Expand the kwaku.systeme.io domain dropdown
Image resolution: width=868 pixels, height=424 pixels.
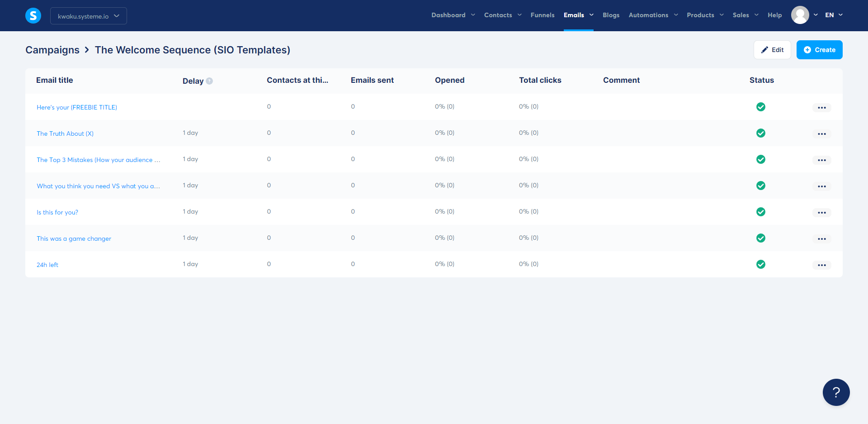(x=89, y=16)
